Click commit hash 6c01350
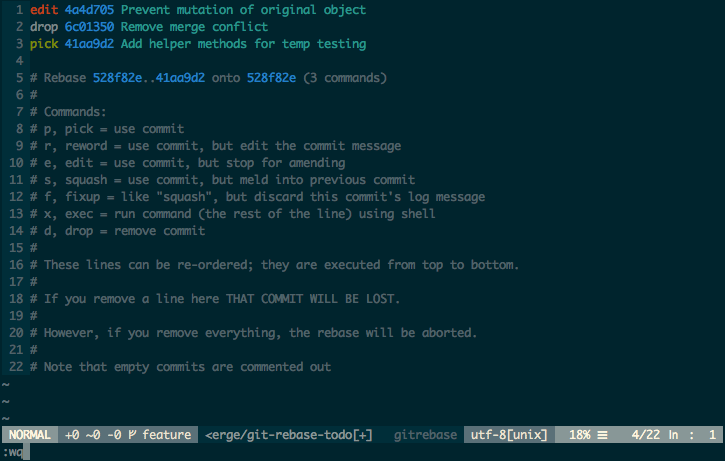 tap(89, 27)
